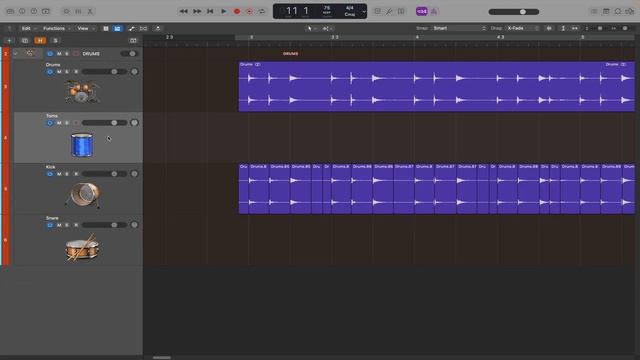Toggle the metronome click button
Viewport: 640px width, 360px height.
(433, 11)
